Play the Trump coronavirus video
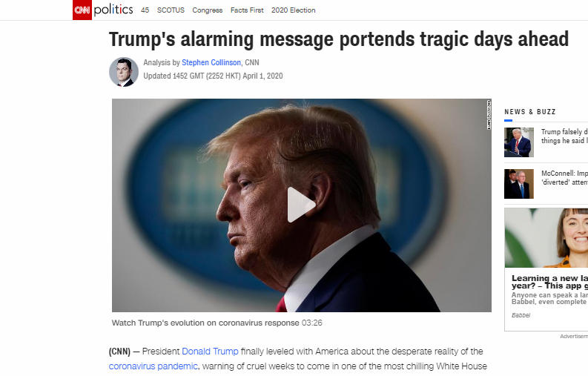 [x=301, y=205]
